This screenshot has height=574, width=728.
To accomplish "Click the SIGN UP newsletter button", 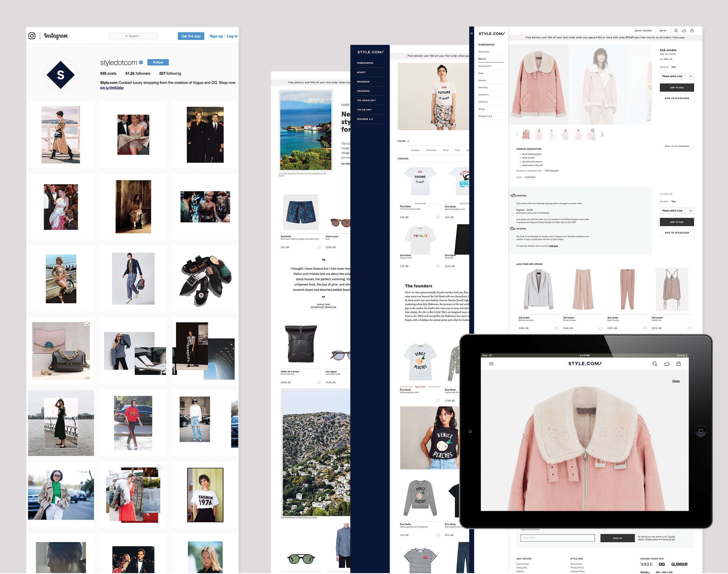I will click(x=617, y=538).
